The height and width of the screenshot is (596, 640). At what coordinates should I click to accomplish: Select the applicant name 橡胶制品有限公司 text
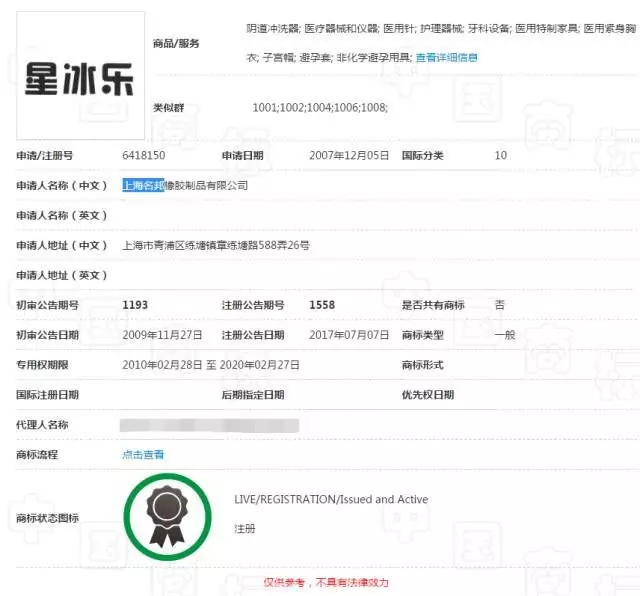click(x=206, y=185)
